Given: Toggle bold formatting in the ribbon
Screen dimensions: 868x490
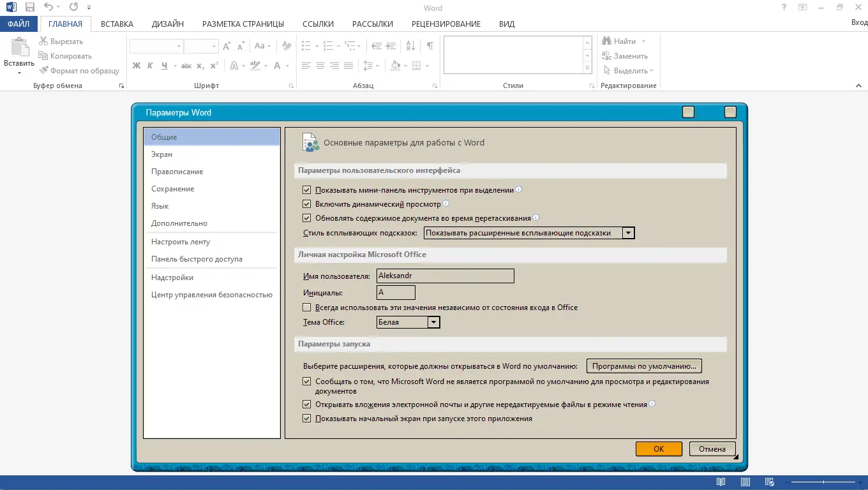Looking at the screenshot, I should pyautogui.click(x=135, y=65).
